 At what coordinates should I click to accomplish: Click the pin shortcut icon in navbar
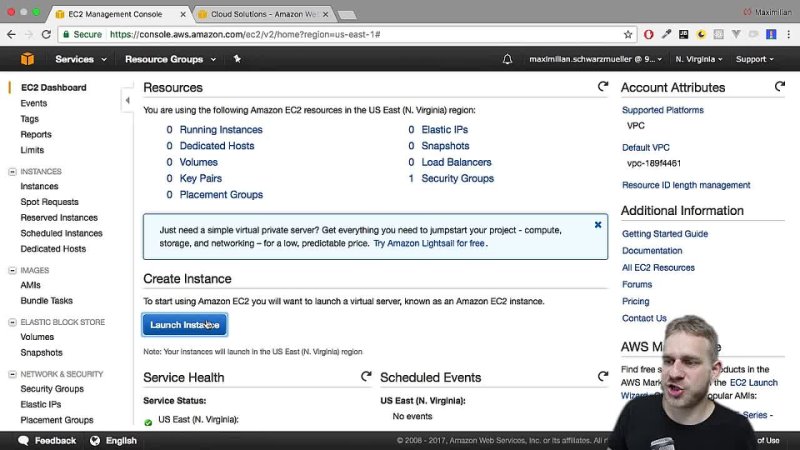tap(237, 59)
